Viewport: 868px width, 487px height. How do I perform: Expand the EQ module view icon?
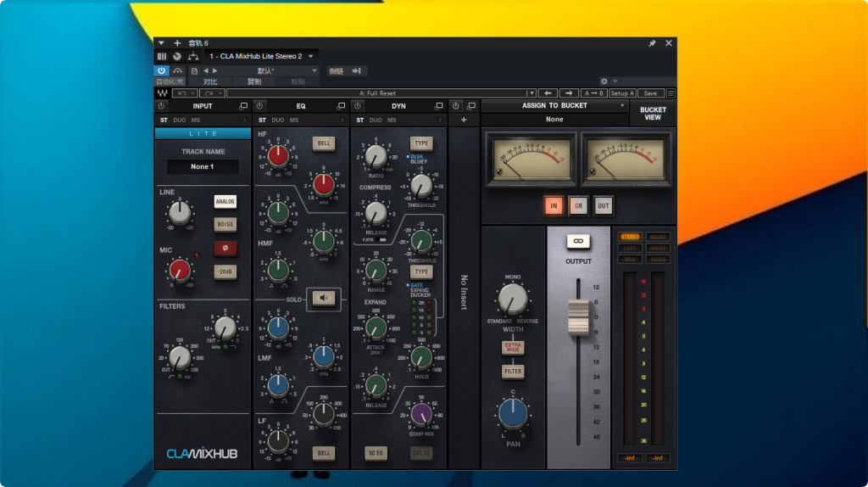[x=341, y=106]
